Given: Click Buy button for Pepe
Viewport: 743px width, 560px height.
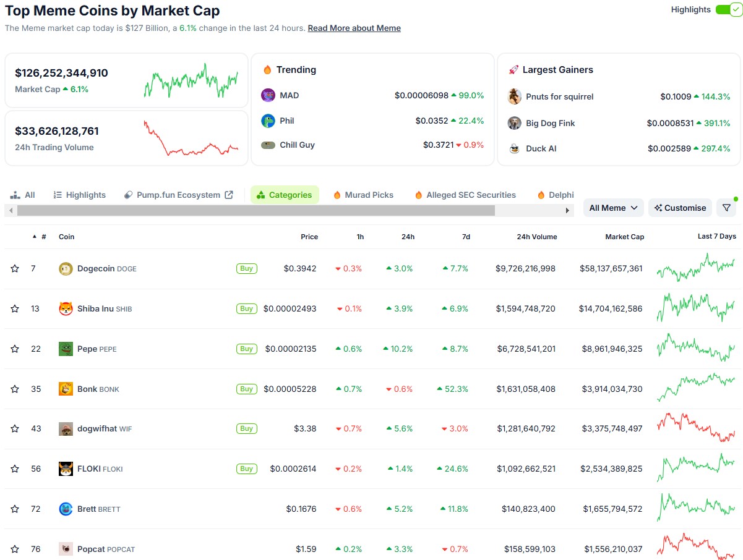Looking at the screenshot, I should point(246,349).
